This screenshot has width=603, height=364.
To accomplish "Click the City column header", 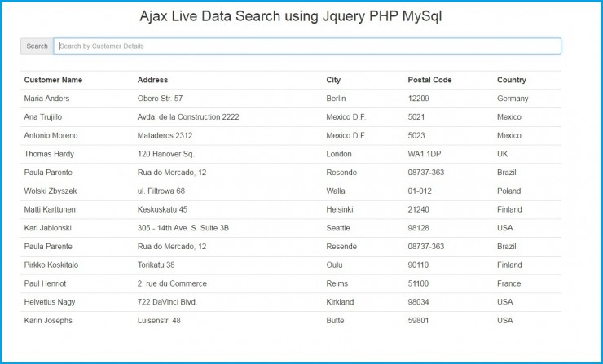I will click(333, 80).
